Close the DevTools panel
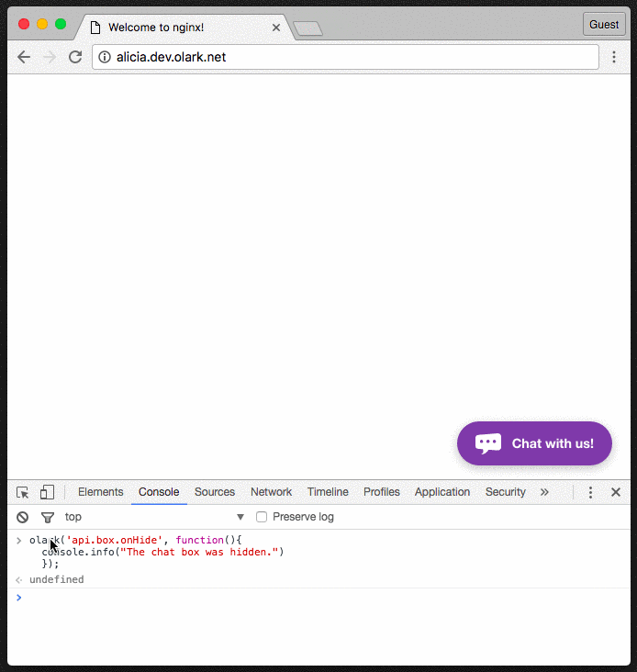Viewport: 637px width, 672px height. tap(616, 492)
